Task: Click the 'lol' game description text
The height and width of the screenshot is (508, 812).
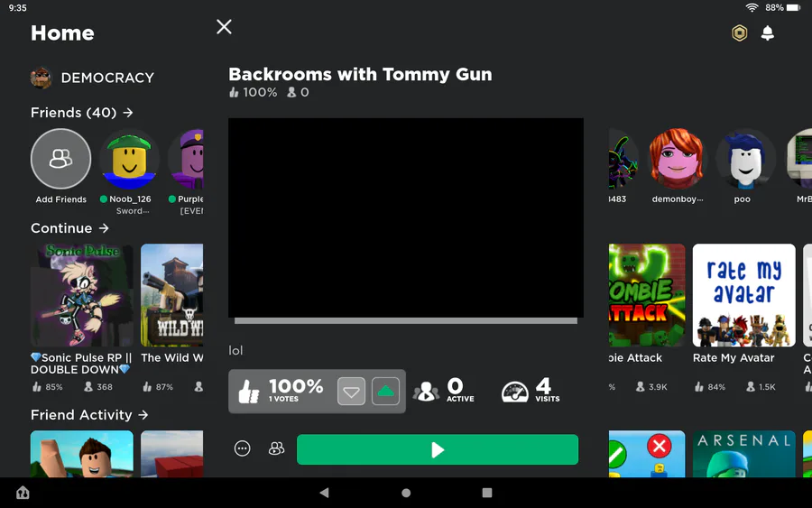Action: [235, 351]
